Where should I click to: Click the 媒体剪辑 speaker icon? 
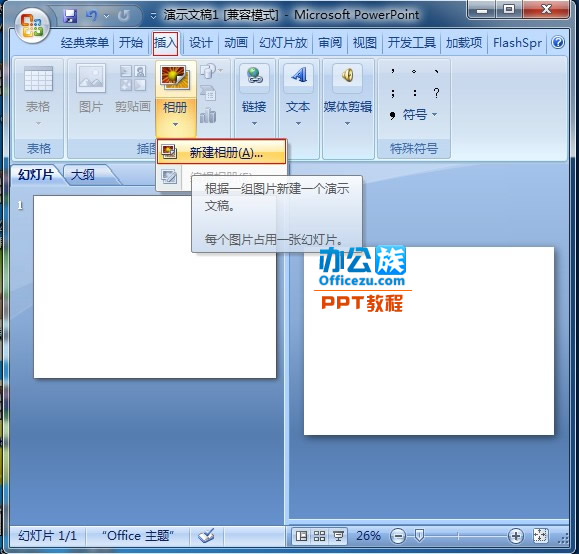pos(347,76)
